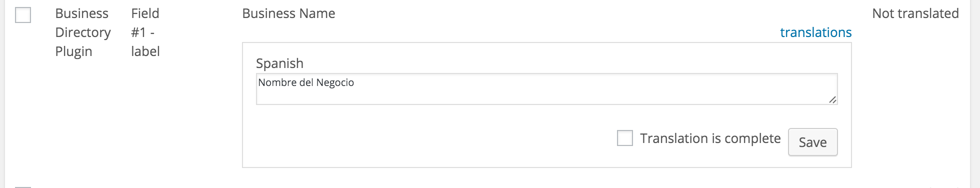This screenshot has width=980, height=188.
Task: Click the Business Name original string
Action: tap(288, 13)
